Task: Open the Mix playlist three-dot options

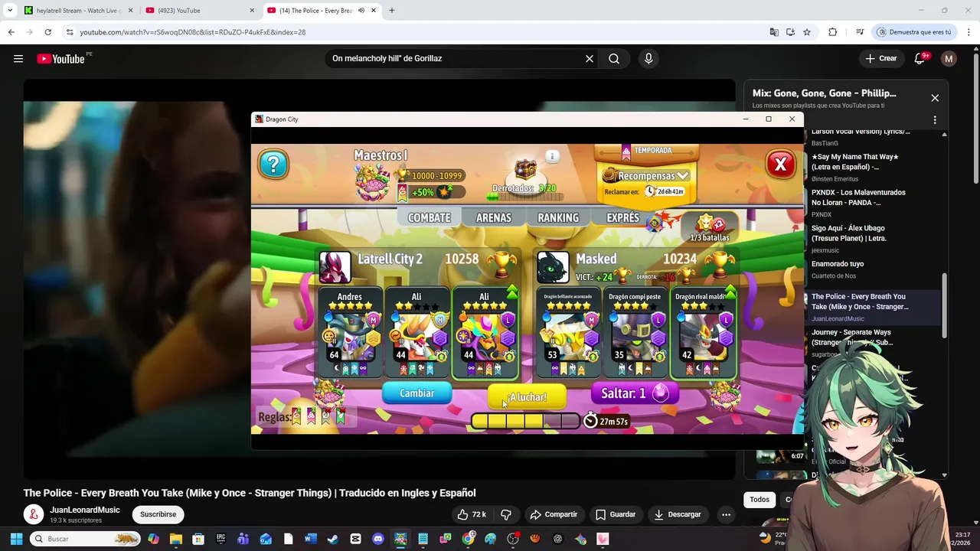Action: pos(935,120)
